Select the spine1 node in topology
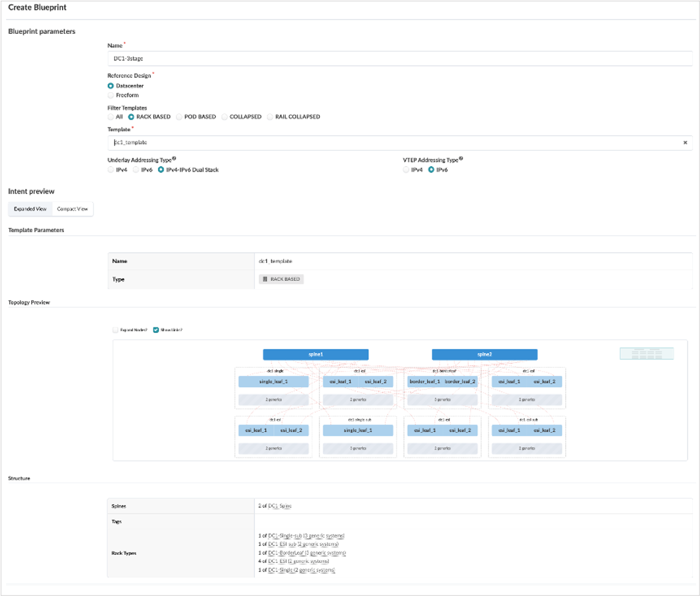The height and width of the screenshot is (596, 700). tap(316, 354)
